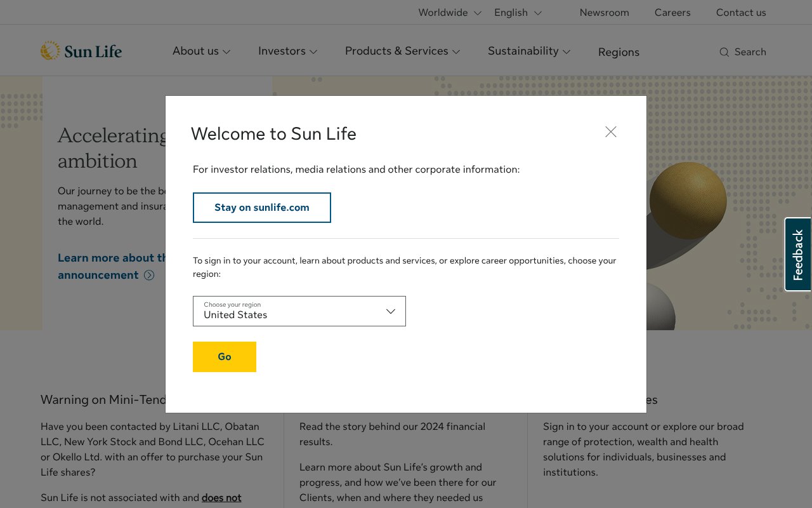This screenshot has height=508, width=812.
Task: Expand the About us menu
Action: pyautogui.click(x=201, y=51)
